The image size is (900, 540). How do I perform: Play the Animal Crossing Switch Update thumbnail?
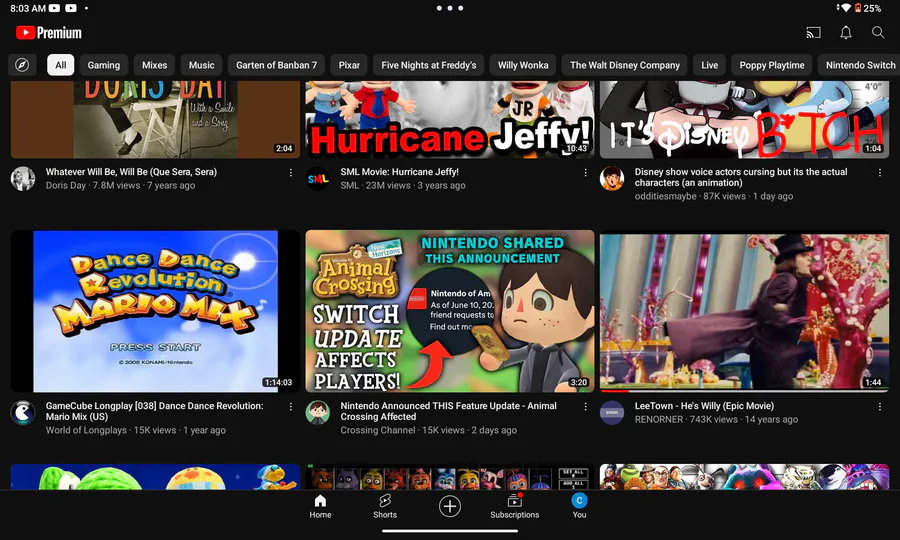449,311
